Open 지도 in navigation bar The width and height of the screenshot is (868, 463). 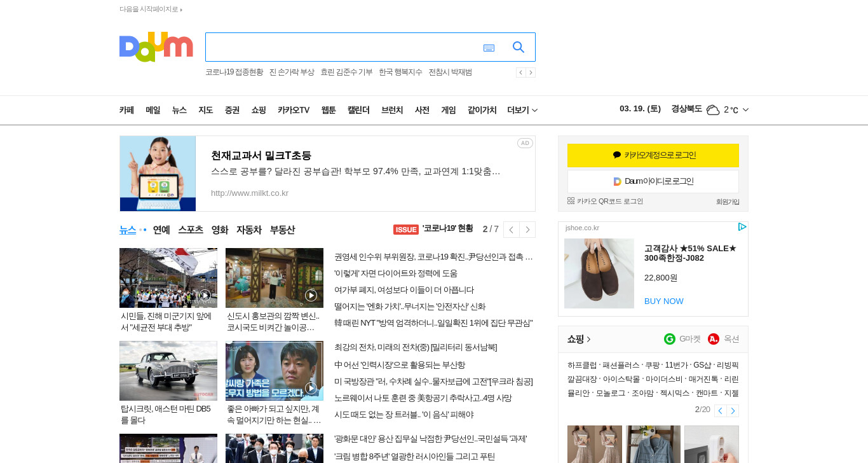[x=205, y=110]
